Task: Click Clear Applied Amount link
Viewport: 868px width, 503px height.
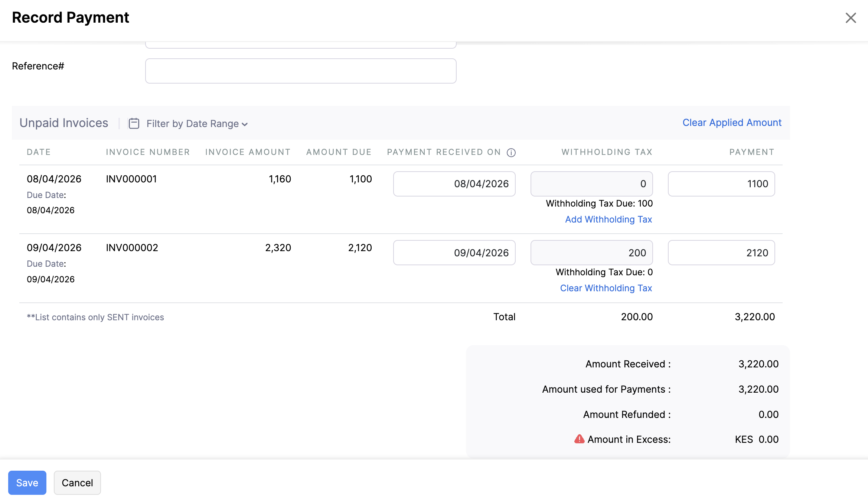Action: click(x=732, y=123)
